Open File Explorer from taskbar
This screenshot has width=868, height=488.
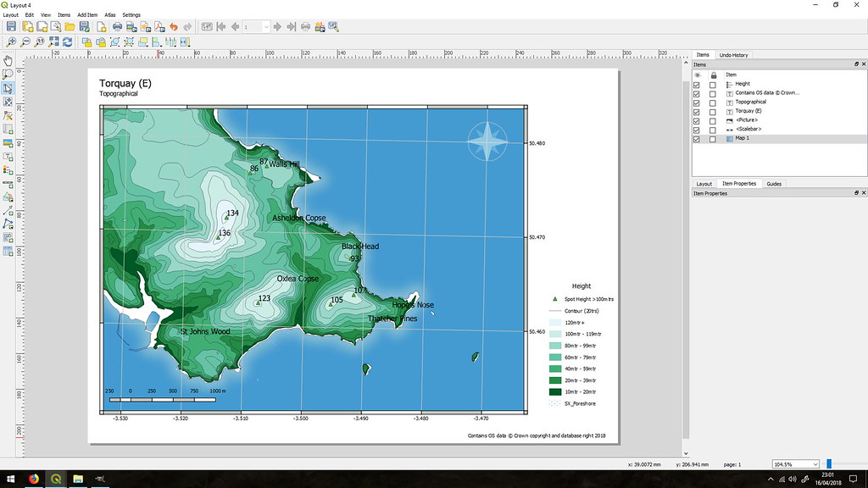(x=78, y=479)
